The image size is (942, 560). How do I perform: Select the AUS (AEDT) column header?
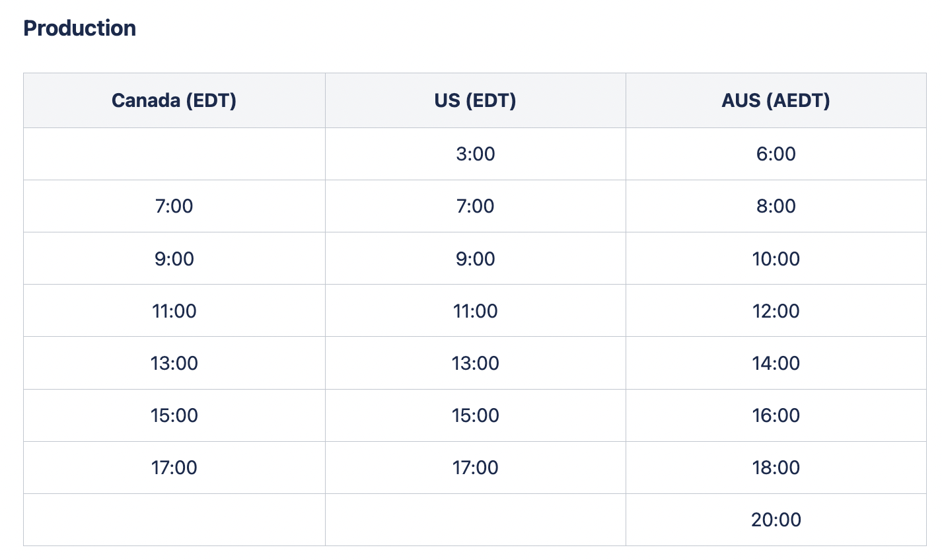coord(776,100)
